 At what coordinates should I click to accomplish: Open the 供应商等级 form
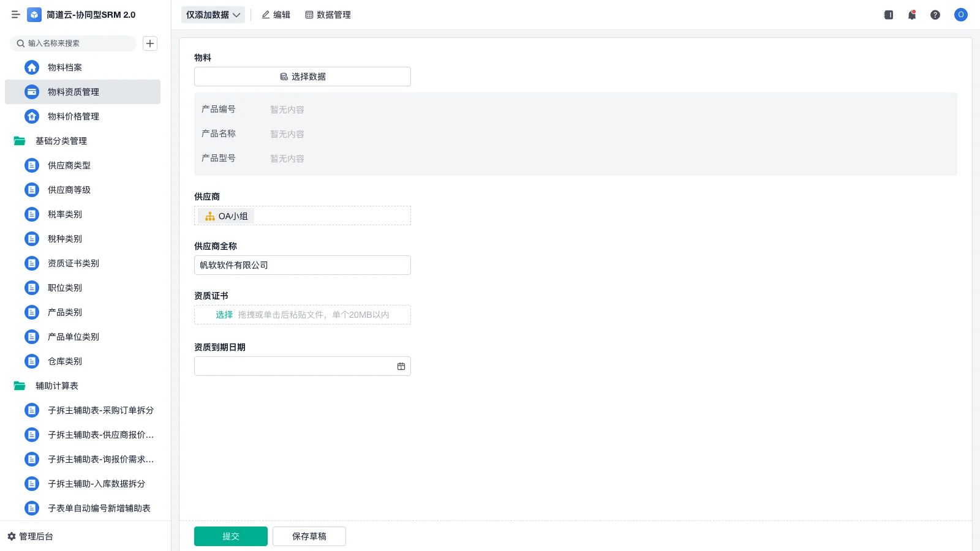click(x=83, y=190)
